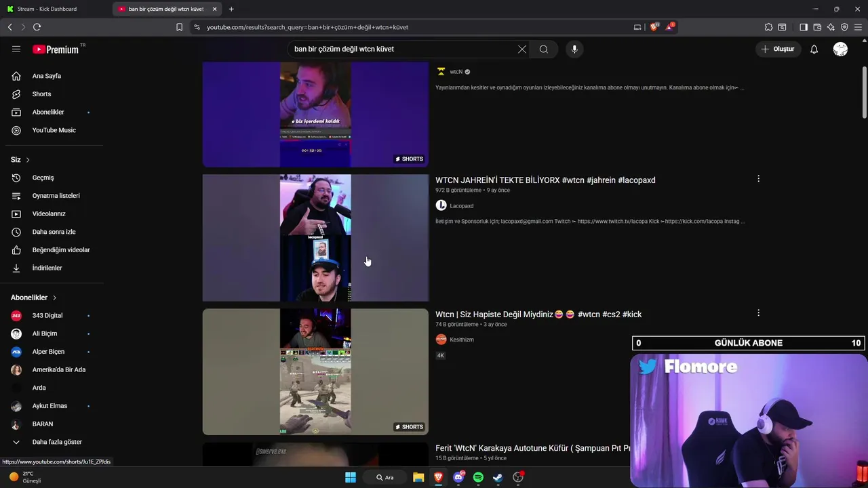Go to YouTube Premium home logo
Viewport: 868px width, 488px height.
[x=56, y=49]
